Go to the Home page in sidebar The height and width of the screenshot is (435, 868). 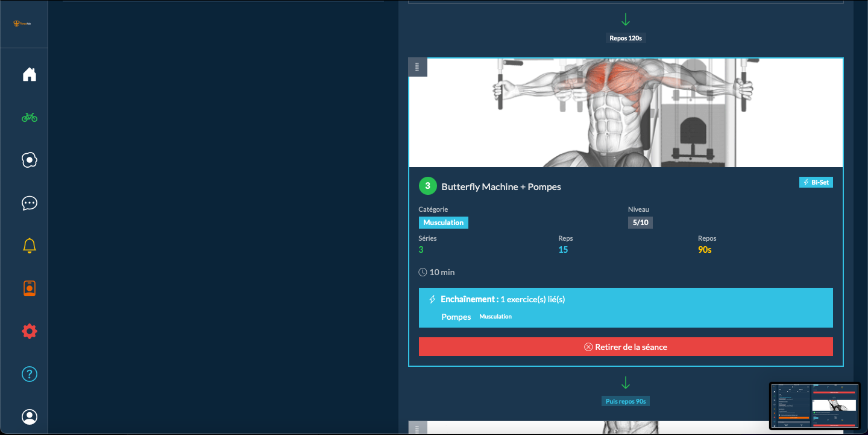(x=30, y=75)
